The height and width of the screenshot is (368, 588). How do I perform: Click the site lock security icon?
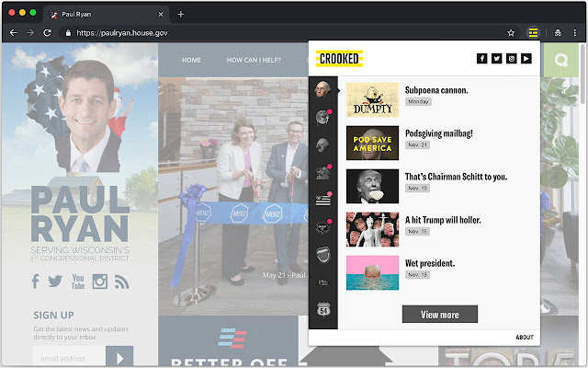(x=68, y=33)
